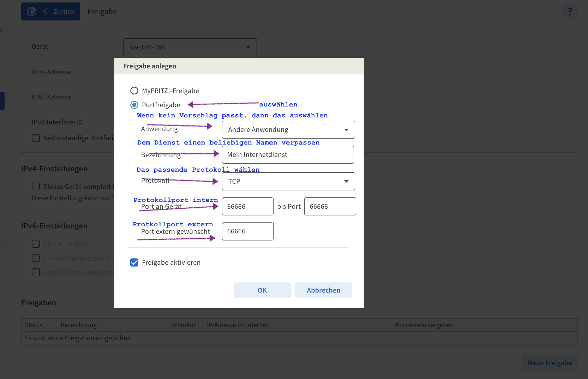Click the Port extern gewünscht field

(248, 231)
